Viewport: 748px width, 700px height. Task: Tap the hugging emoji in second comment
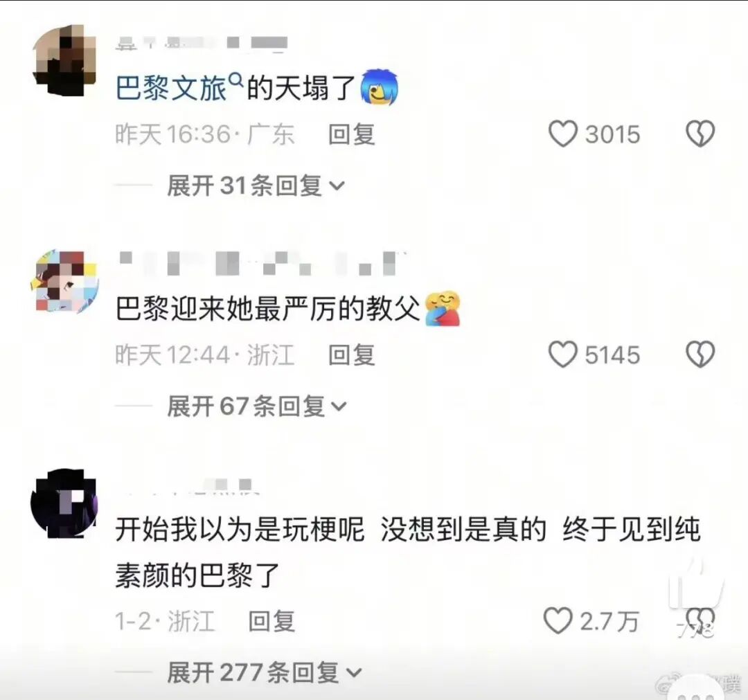coord(442,309)
